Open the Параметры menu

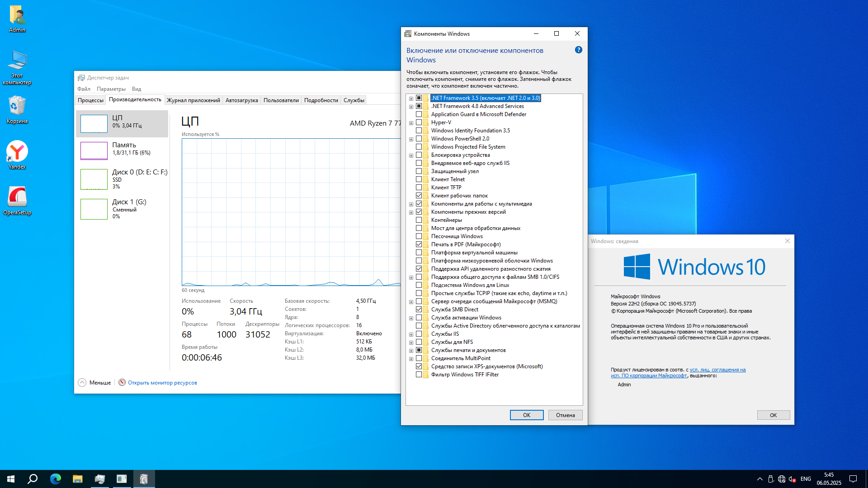pos(111,89)
